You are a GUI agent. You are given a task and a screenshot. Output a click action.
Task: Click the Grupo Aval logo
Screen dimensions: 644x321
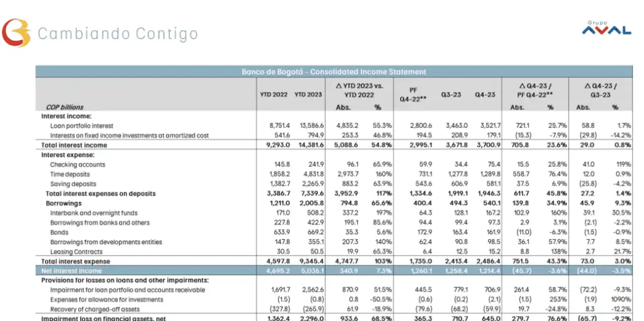coord(606,28)
